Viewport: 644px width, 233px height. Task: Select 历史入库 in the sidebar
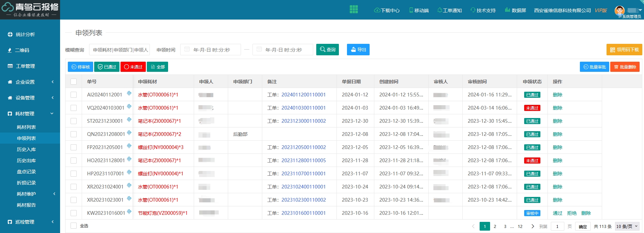(x=26, y=149)
